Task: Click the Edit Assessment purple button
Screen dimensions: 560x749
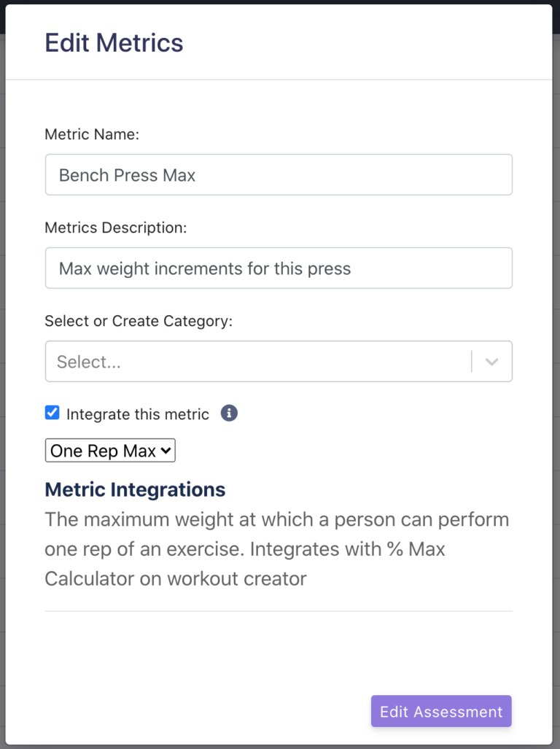Action: click(440, 710)
